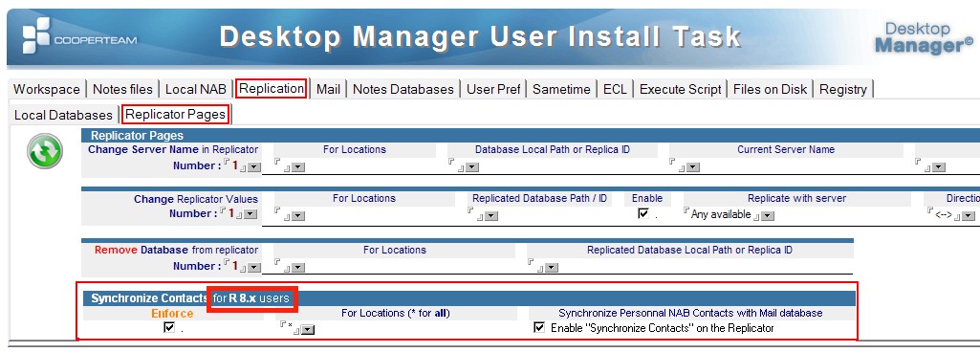This screenshot has width=980, height=352.
Task: Select the Replicator Pages sub-tab
Action: point(176,115)
